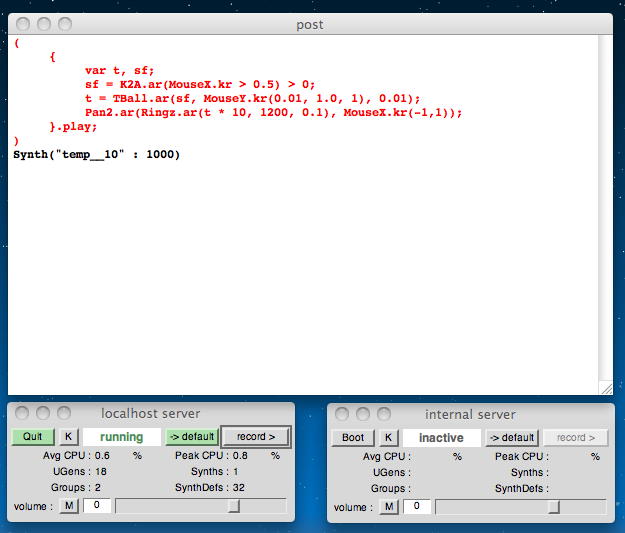Click the internal server volume slider handle
This screenshot has height=533, width=625.
(x=554, y=507)
